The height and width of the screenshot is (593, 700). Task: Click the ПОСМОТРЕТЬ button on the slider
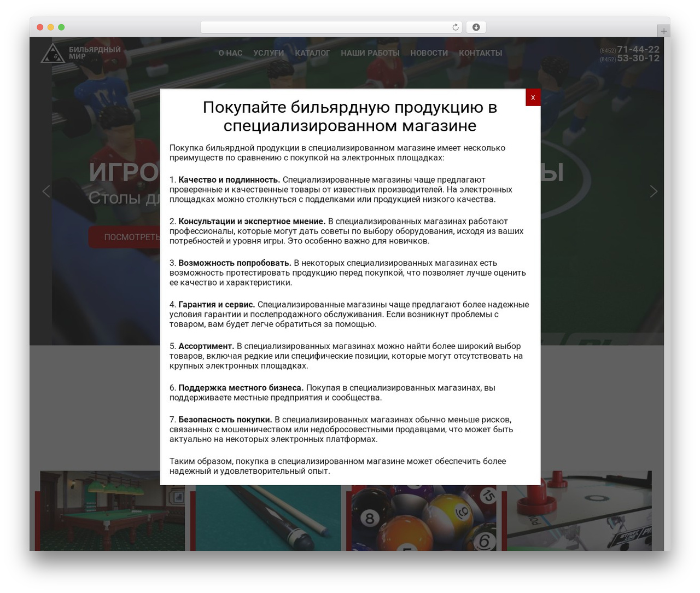pos(125,237)
